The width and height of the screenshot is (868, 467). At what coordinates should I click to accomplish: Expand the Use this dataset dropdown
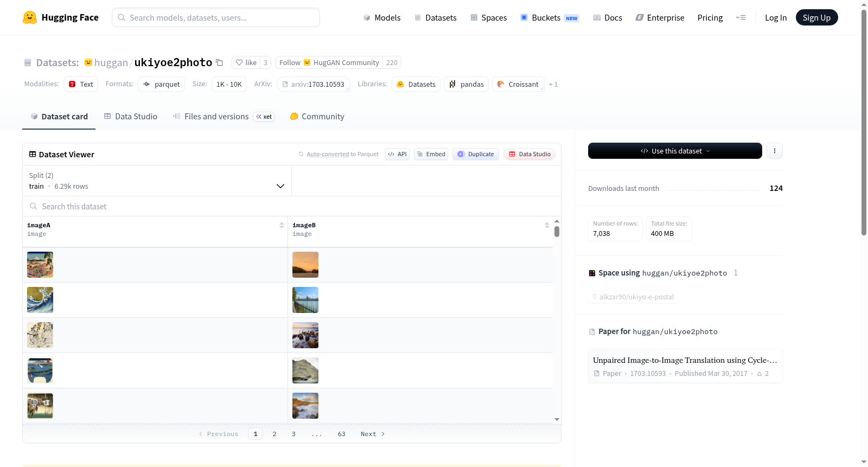[x=675, y=151]
